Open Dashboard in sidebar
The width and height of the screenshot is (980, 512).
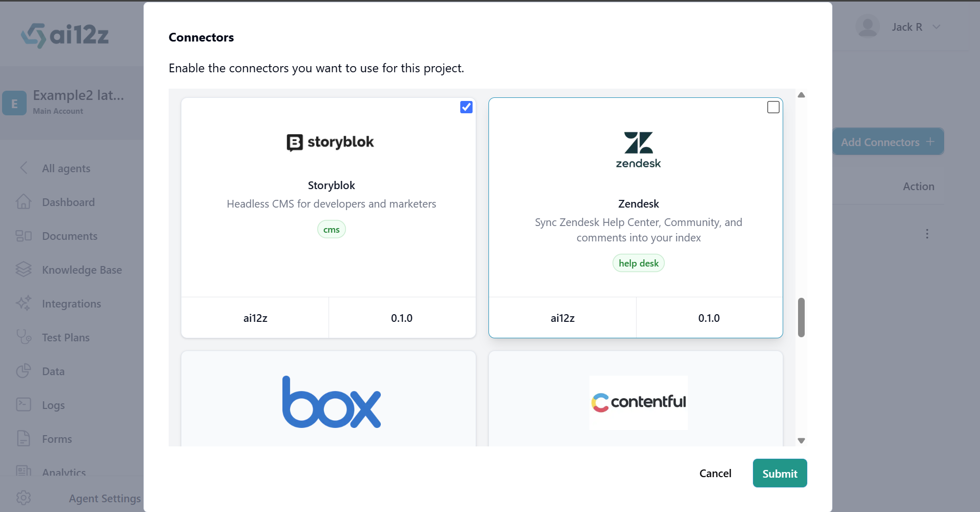(68, 202)
